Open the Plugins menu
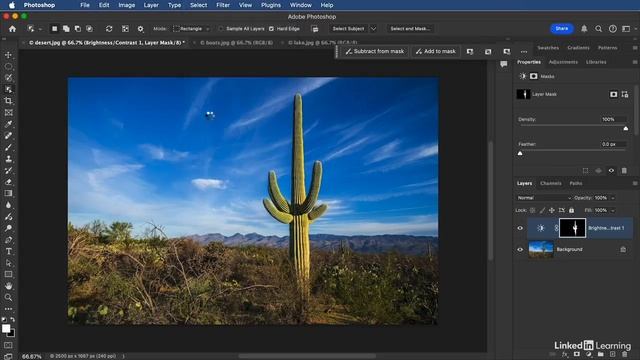The image size is (640, 360). coord(271,5)
